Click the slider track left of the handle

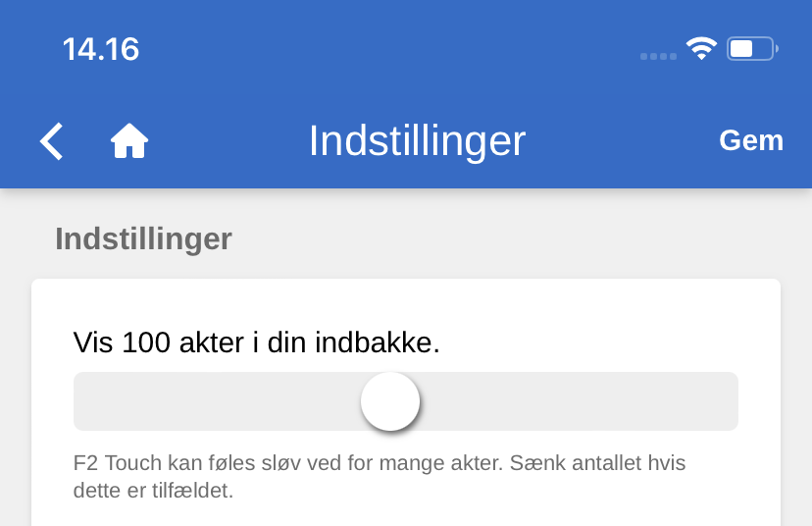click(216, 401)
